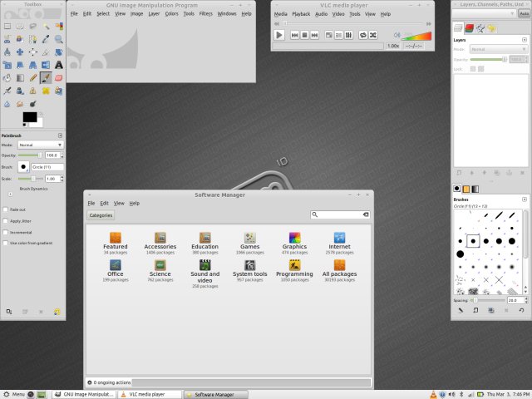Toggle the first Lock box in Layers
The width and height of the screenshot is (532, 399).
pos(473,69)
